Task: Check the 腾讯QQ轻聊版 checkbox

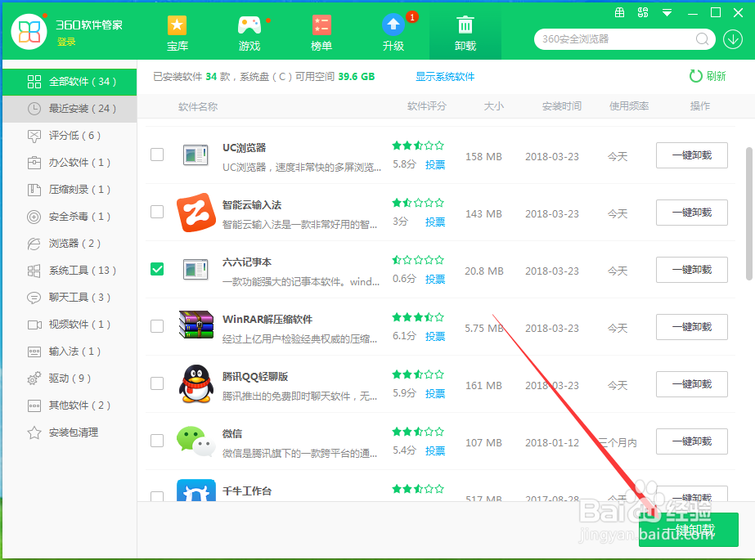Action: click(x=157, y=383)
